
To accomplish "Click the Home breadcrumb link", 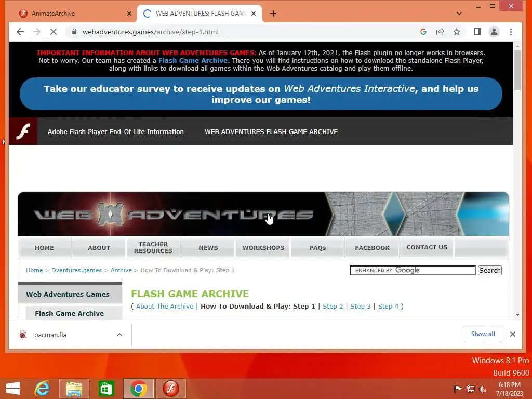I will click(x=34, y=270).
